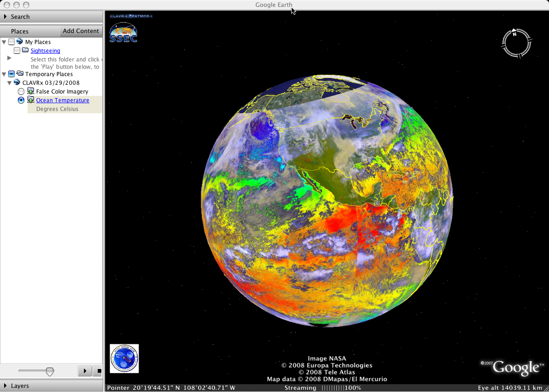
Task: Collapse the My Places tree node
Action: click(x=4, y=42)
